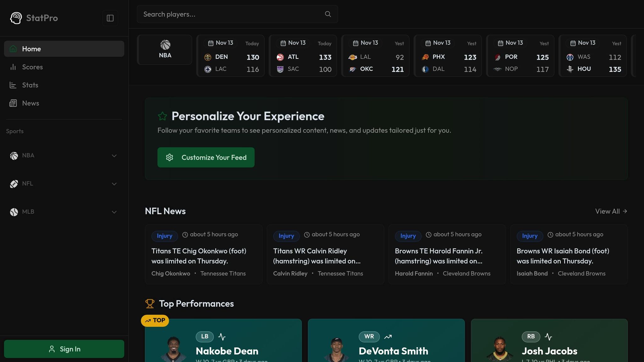
Task: Click the Denver Nuggets logo in the scoreboard
Action: 208,57
